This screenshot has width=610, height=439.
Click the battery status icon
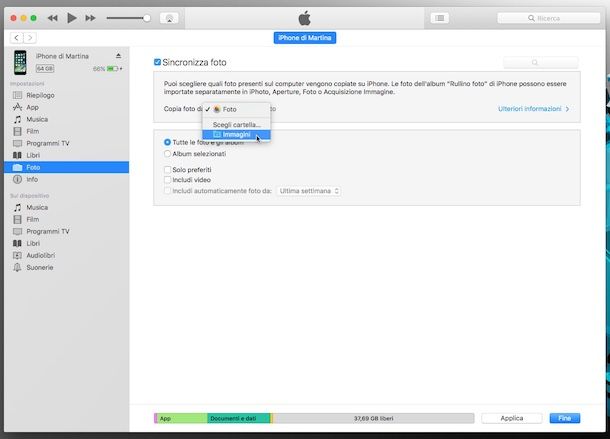tap(112, 68)
